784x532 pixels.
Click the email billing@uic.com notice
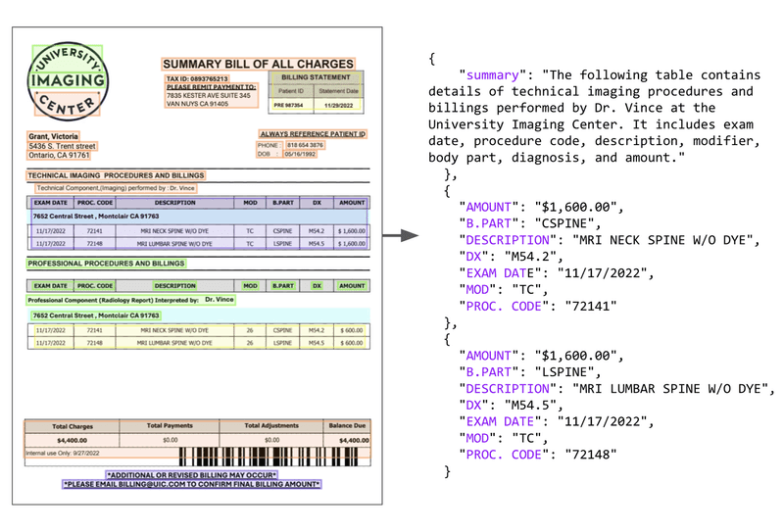point(192,484)
